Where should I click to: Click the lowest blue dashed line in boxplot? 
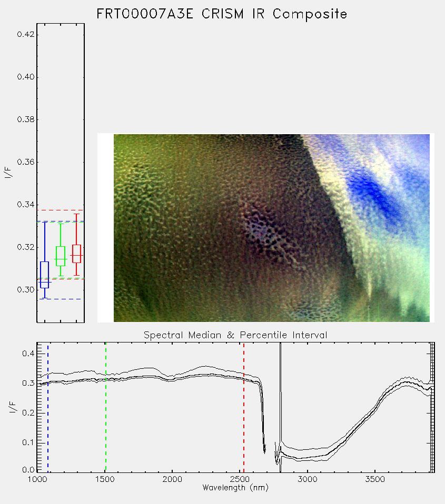click(x=61, y=299)
